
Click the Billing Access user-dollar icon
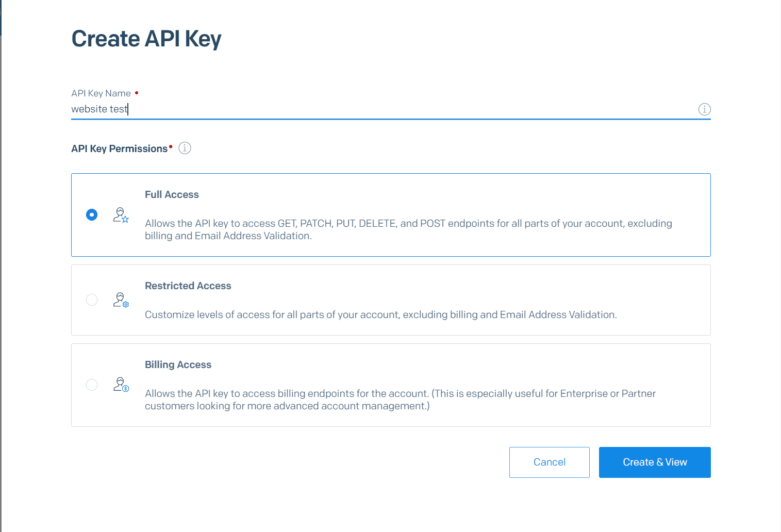pos(121,385)
